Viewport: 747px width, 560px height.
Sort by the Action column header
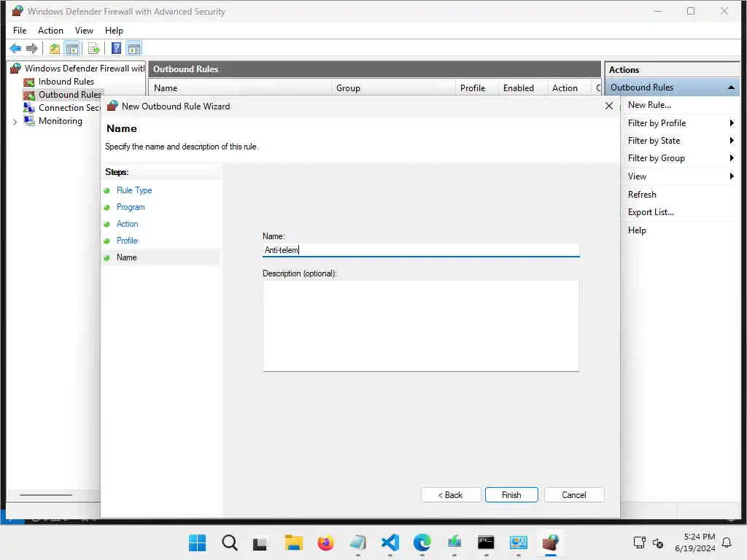coord(569,88)
